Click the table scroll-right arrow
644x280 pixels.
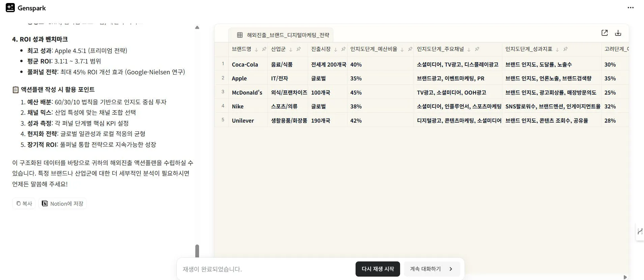(625, 277)
